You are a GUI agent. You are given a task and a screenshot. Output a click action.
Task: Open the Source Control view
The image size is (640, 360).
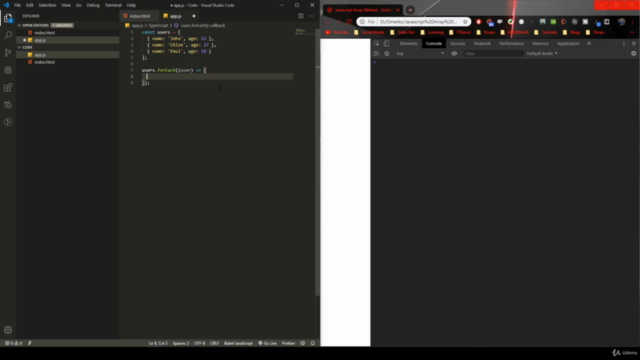click(x=8, y=53)
